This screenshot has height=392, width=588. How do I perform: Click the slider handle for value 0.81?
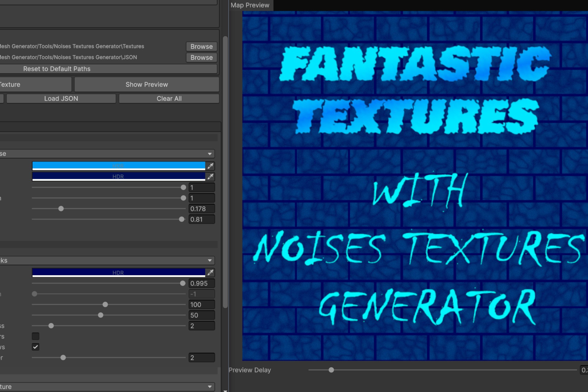(182, 219)
